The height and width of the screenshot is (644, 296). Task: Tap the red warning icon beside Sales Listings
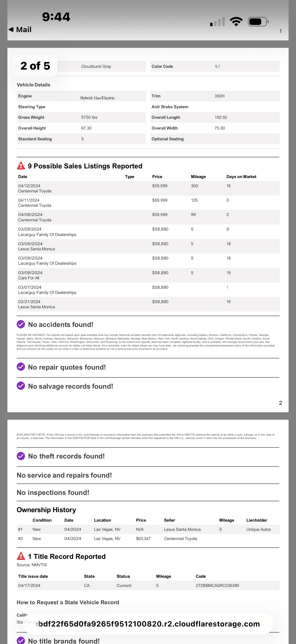click(21, 165)
